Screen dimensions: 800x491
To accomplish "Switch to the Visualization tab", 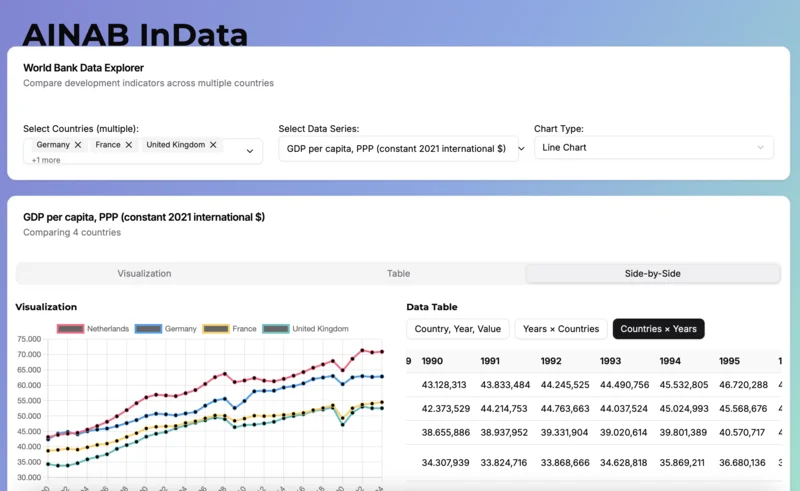I will click(x=144, y=273).
